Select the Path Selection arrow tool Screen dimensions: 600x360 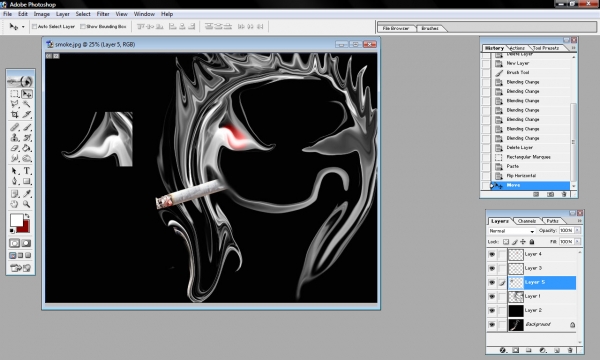[x=15, y=171]
